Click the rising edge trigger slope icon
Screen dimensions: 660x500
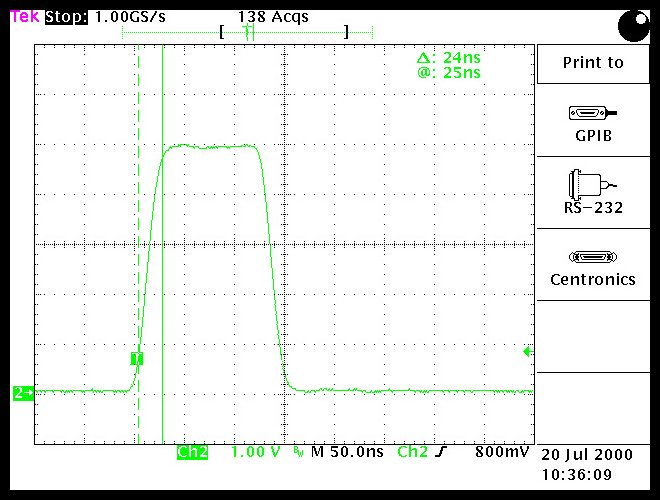(x=440, y=452)
